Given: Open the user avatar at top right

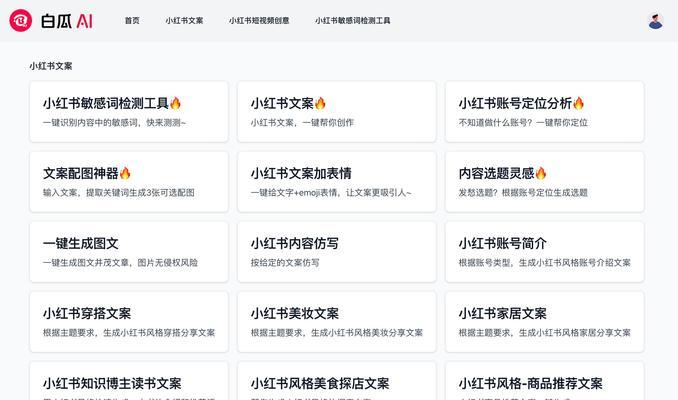Looking at the screenshot, I should 656,21.
